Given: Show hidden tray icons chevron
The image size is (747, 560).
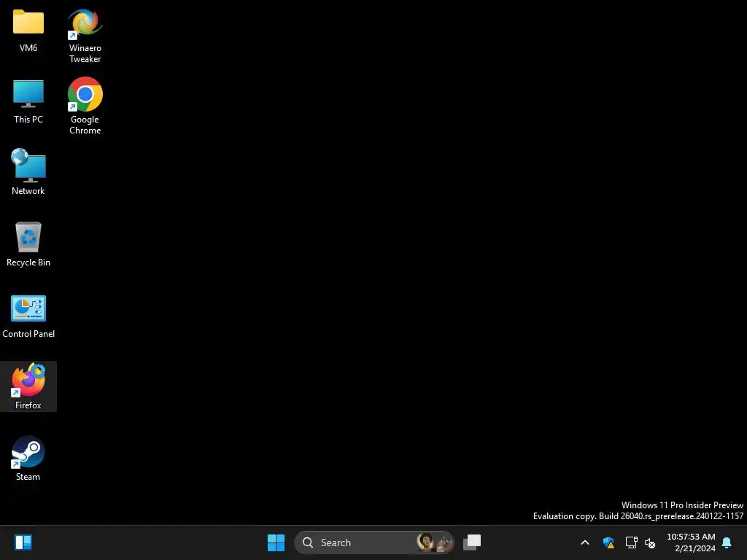Looking at the screenshot, I should [585, 542].
